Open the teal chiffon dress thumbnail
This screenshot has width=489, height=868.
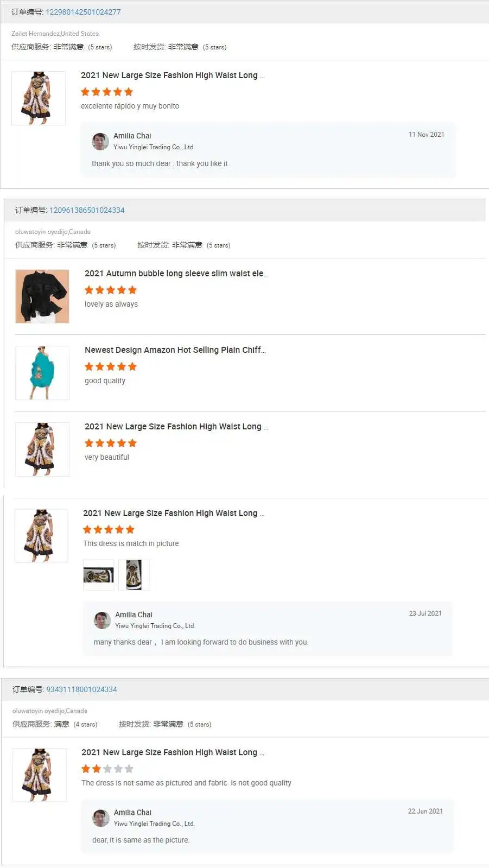(42, 373)
